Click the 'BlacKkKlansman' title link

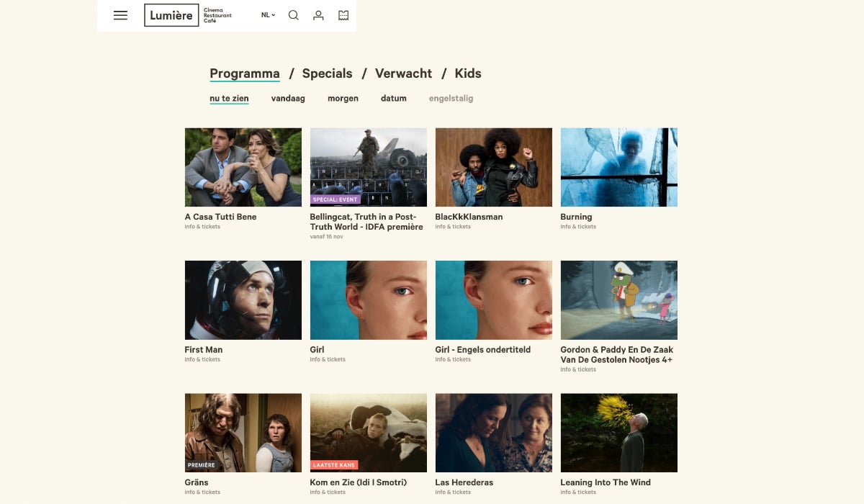(x=469, y=217)
